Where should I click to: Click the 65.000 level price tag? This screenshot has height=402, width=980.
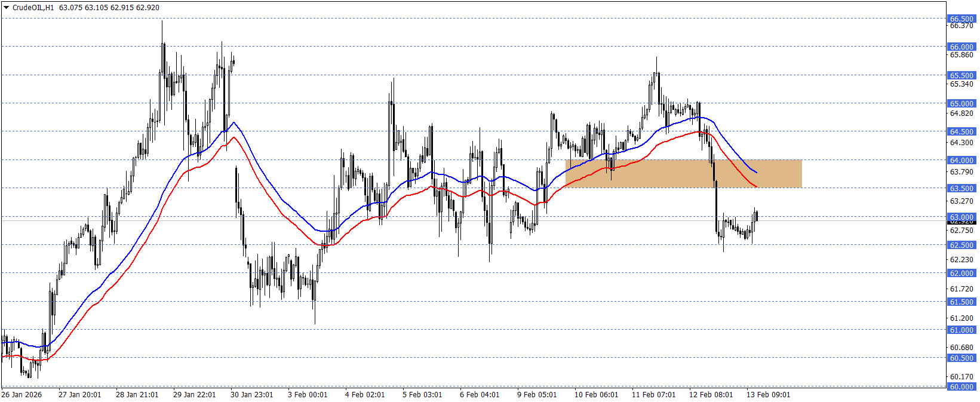click(x=961, y=103)
